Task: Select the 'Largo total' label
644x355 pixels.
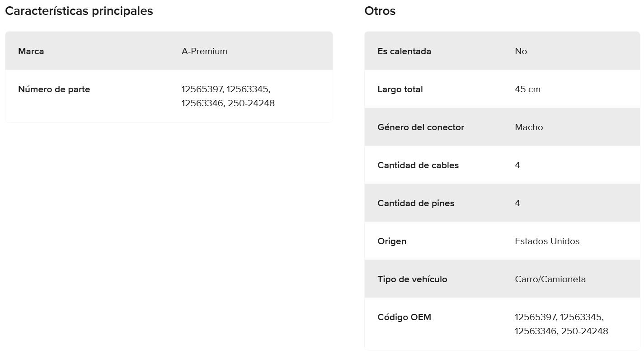Action: point(400,89)
